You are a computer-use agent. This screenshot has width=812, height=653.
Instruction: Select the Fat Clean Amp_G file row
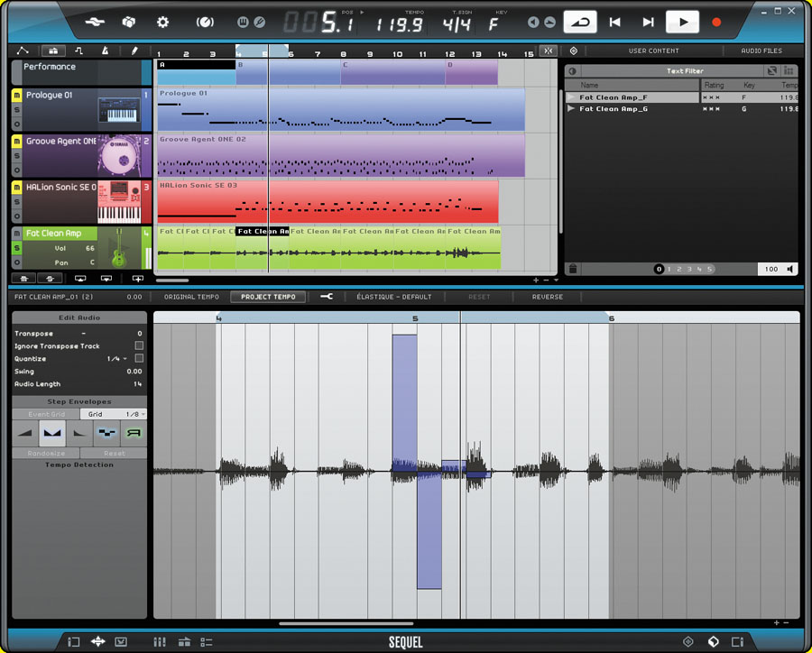[681, 109]
